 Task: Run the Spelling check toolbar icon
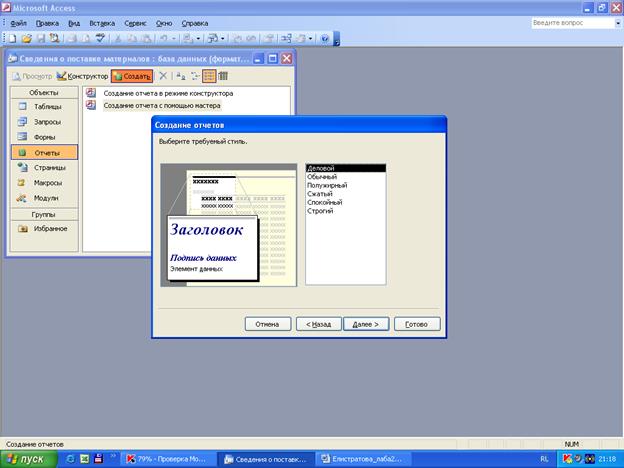click(x=100, y=38)
